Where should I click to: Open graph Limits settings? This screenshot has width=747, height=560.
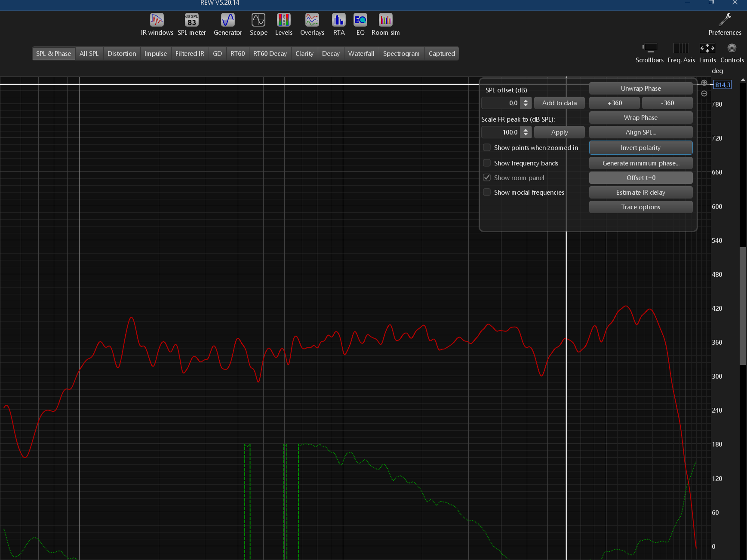707,53
